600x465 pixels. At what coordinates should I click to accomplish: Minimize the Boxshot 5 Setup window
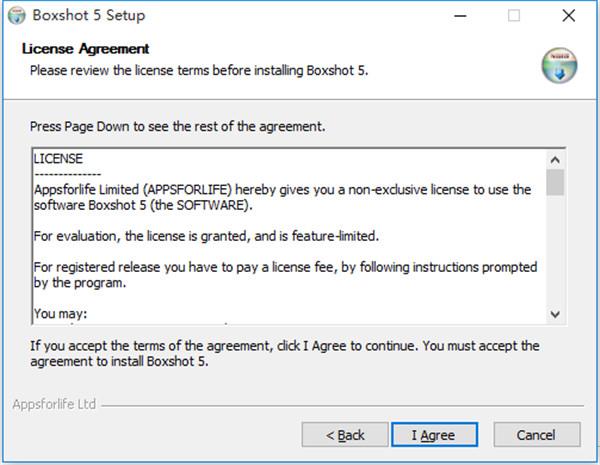[x=458, y=15]
